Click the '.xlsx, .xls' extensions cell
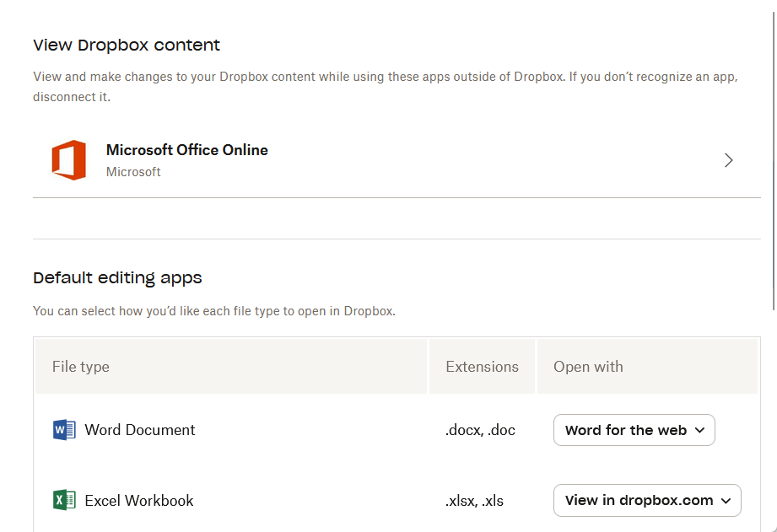Screen dimensions: 777x532 coord(474,501)
